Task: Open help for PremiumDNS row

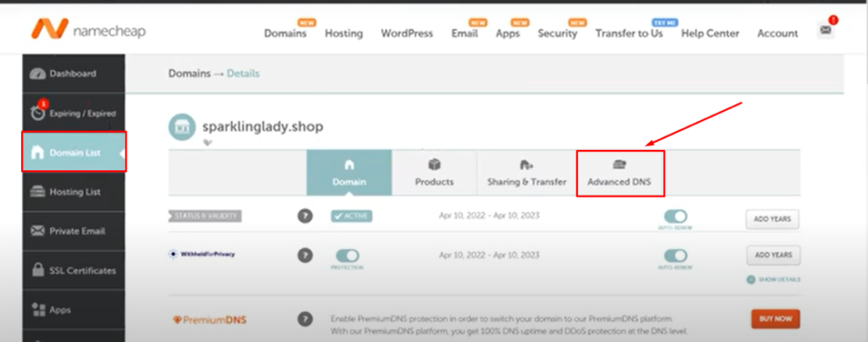Action: pos(305,319)
